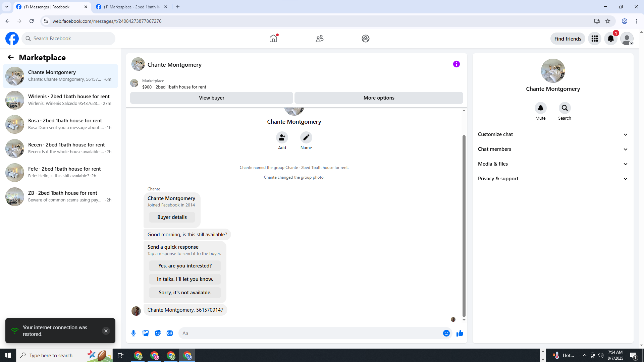This screenshot has height=362, width=644.
Task: Open the account profile menu
Action: click(x=627, y=39)
